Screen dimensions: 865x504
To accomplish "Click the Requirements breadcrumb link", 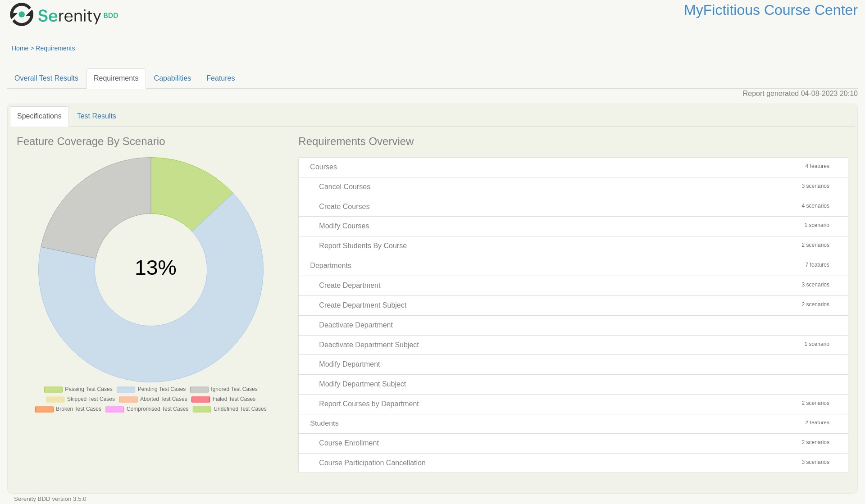I will (55, 48).
